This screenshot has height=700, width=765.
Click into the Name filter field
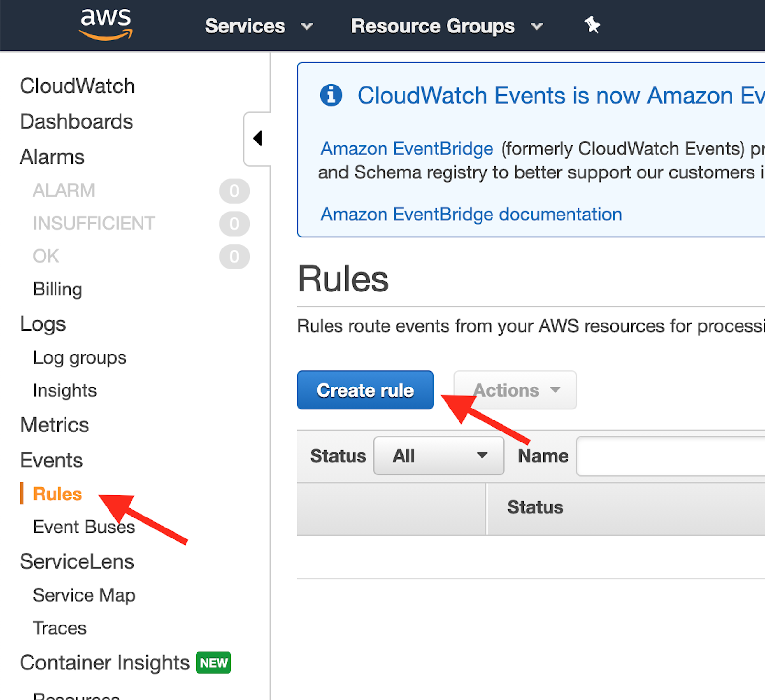669,456
